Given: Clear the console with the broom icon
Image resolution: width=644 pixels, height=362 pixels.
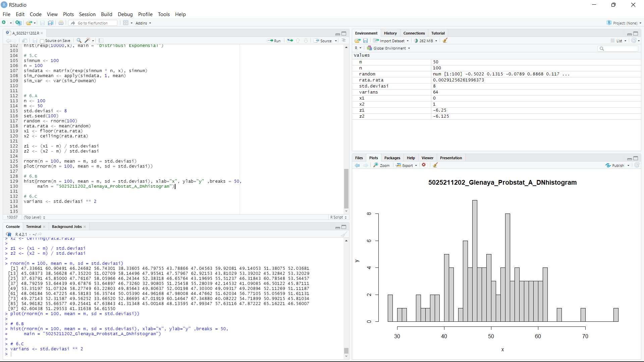Looking at the screenshot, I should (344, 234).
